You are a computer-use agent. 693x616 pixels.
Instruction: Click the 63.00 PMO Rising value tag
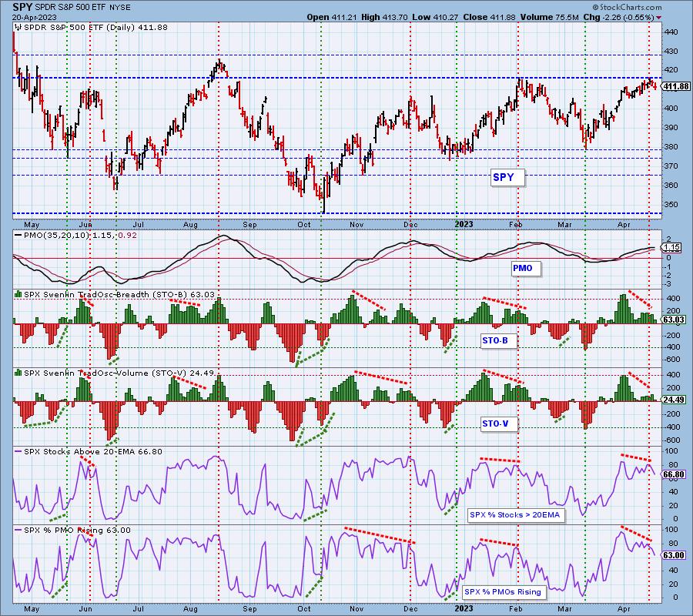tap(675, 554)
